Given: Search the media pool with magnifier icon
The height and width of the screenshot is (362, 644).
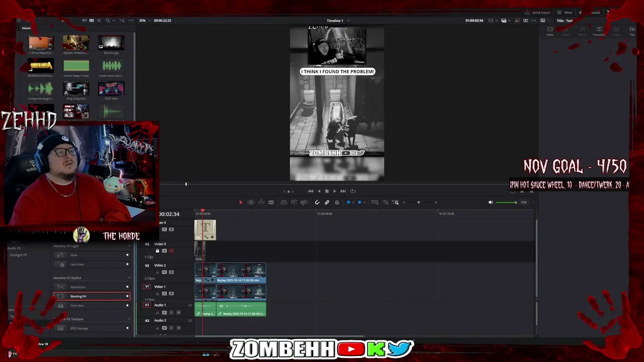Looking at the screenshot, I should tap(108, 21).
